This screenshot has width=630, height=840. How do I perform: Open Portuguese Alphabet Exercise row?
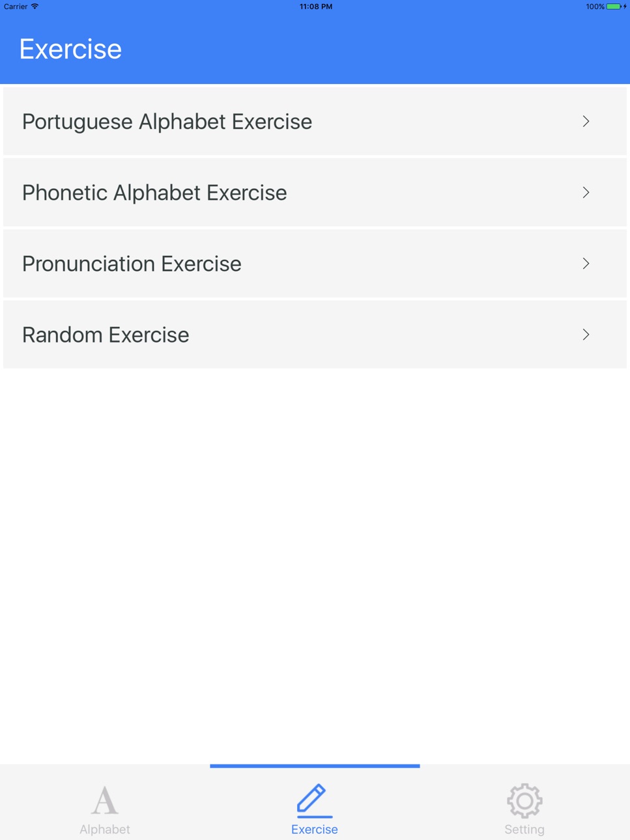tap(315, 121)
